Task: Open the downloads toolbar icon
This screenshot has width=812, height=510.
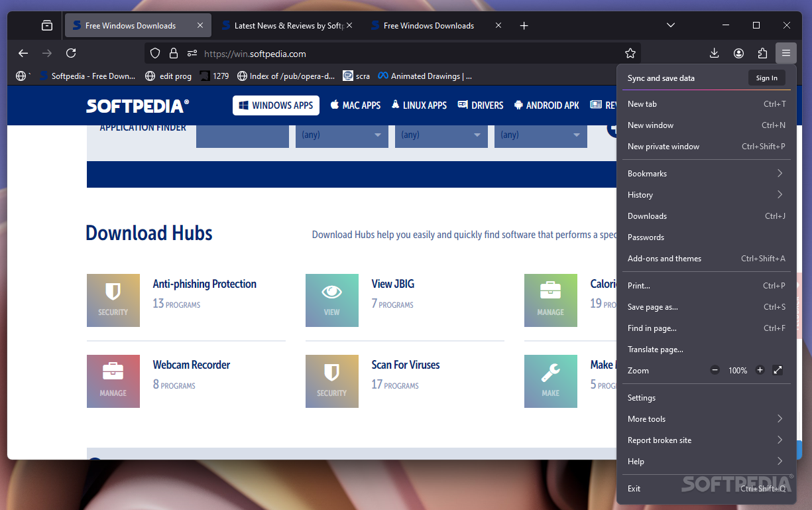Action: point(715,53)
